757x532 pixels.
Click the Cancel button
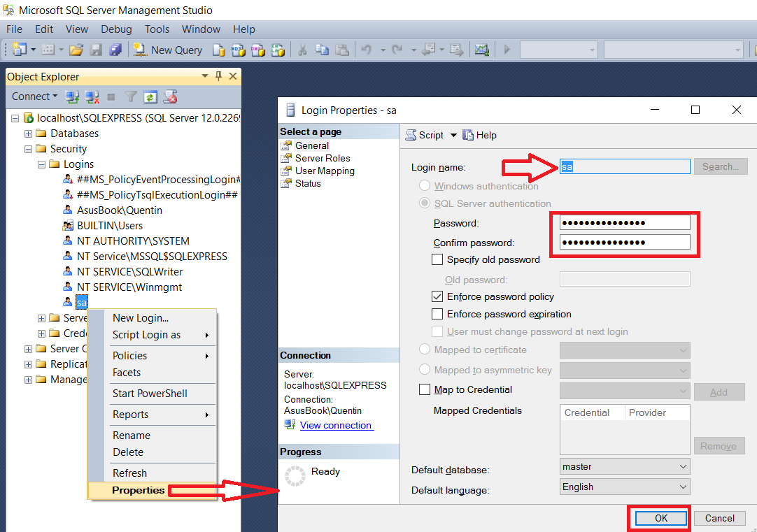[720, 518]
